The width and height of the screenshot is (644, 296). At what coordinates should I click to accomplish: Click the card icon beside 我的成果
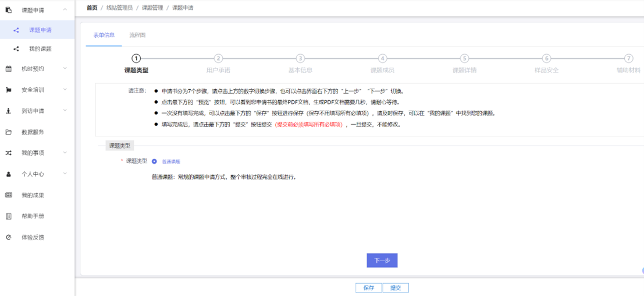(9, 195)
